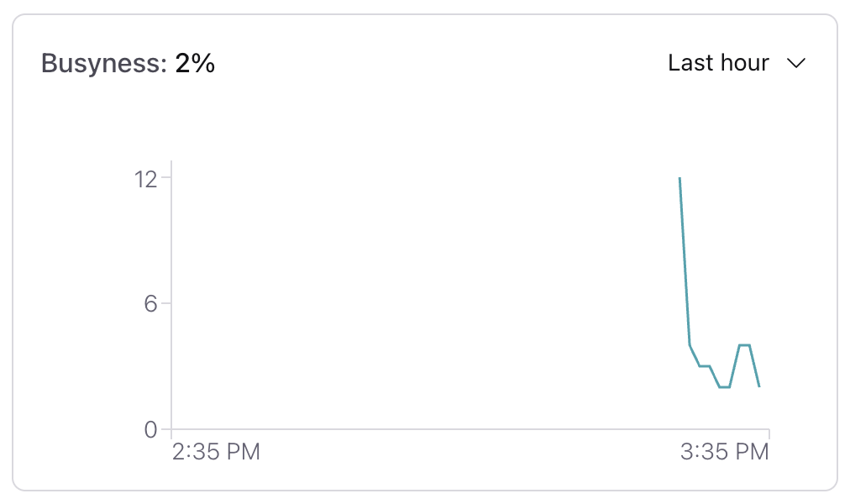Click the x-axis end tick above 3:35 PM
The height and width of the screenshot is (504, 850).
[x=769, y=433]
